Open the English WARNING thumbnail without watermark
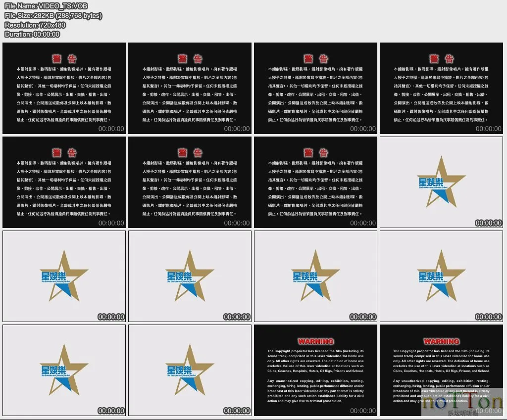 (315, 371)
